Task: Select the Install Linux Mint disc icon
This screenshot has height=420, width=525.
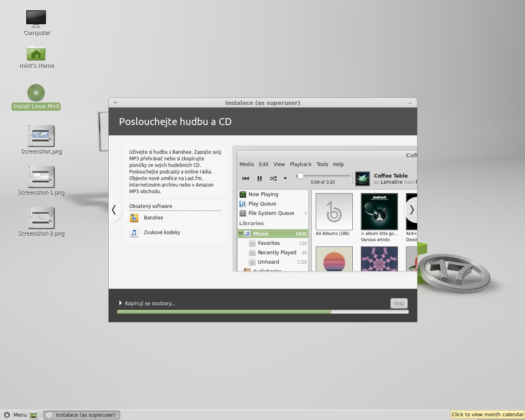Action: (36, 93)
